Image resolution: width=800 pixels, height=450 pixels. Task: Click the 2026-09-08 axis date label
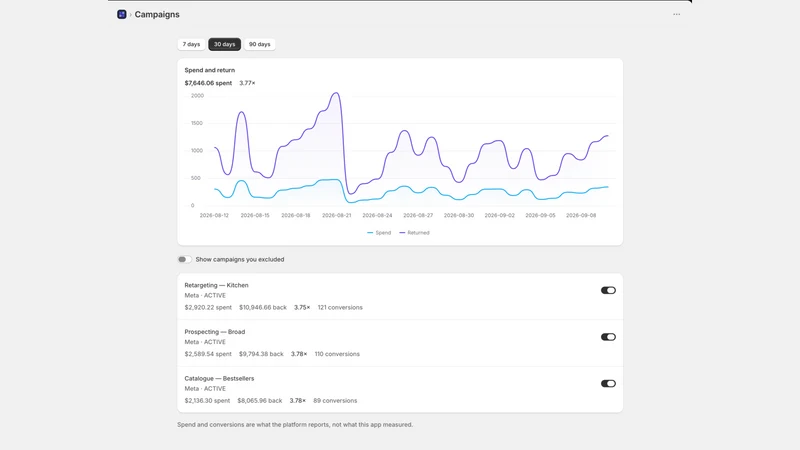click(x=581, y=215)
